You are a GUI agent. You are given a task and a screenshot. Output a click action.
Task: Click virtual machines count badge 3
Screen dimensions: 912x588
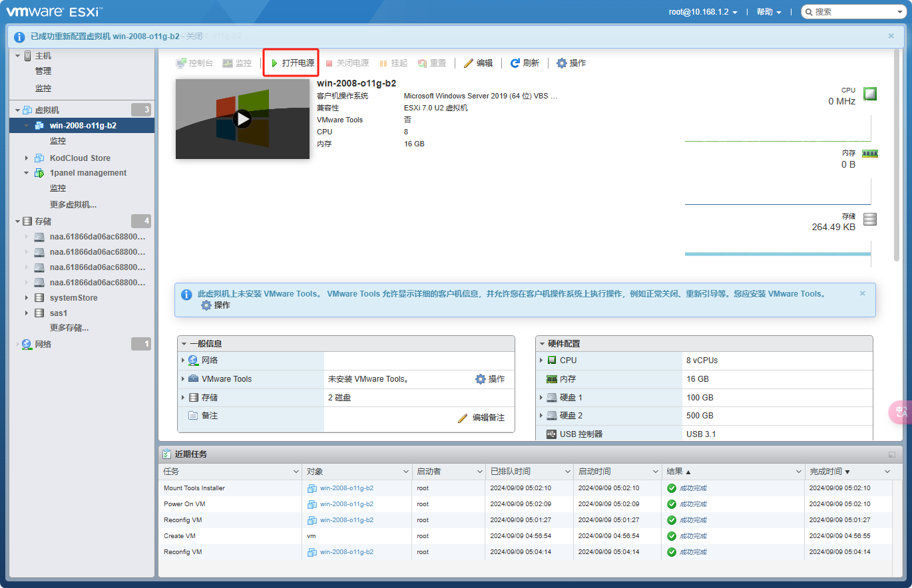click(x=141, y=110)
